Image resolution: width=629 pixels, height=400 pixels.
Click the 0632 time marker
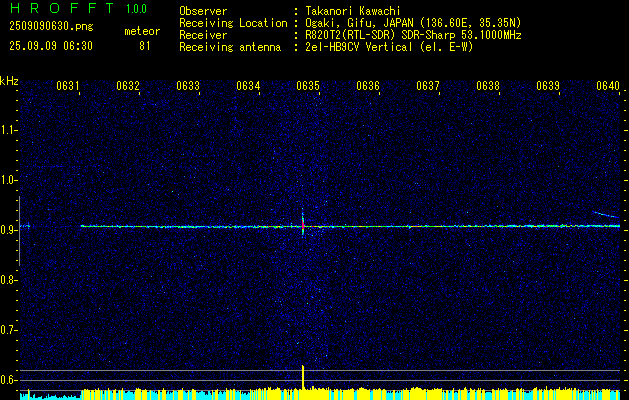(128, 86)
